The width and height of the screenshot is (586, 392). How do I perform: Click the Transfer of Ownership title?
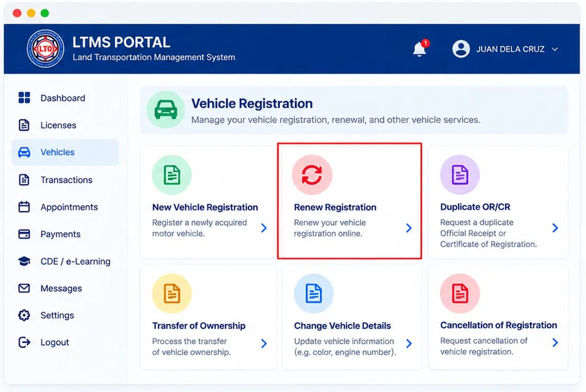[199, 325]
